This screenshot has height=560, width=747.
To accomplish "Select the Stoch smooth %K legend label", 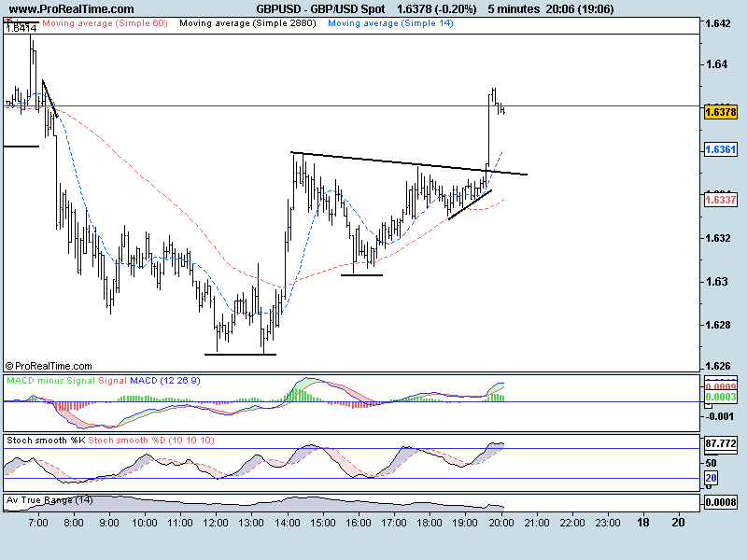I will [46, 439].
